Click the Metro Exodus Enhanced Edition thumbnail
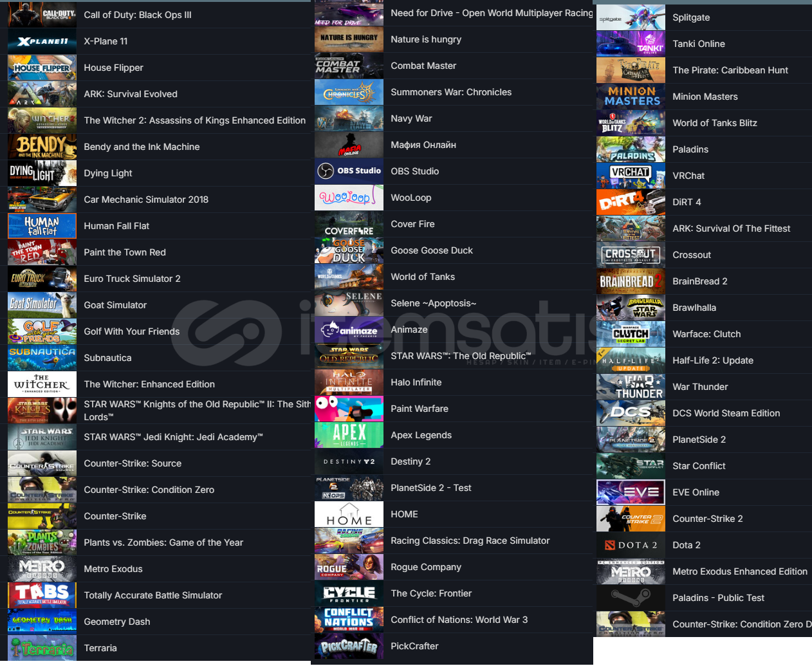This screenshot has height=666, width=812. pos(631,571)
